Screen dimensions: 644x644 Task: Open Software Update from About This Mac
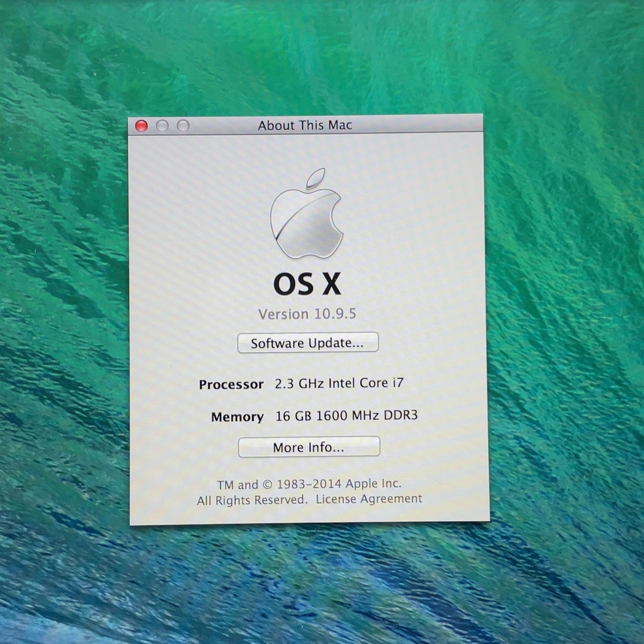pyautogui.click(x=308, y=343)
